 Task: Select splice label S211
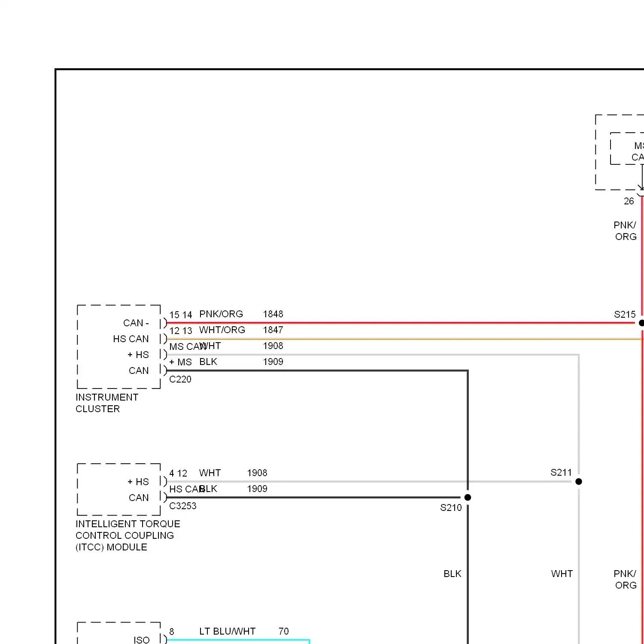pyautogui.click(x=561, y=473)
